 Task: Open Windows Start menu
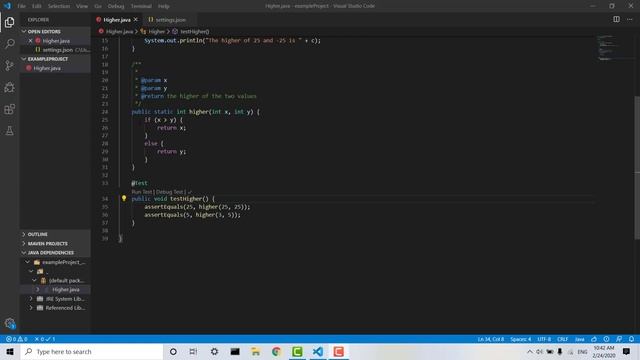point(10,351)
